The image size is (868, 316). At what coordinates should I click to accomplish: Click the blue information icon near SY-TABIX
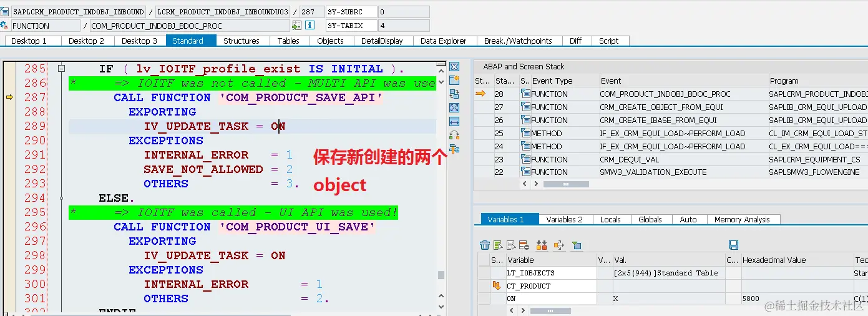click(x=310, y=26)
